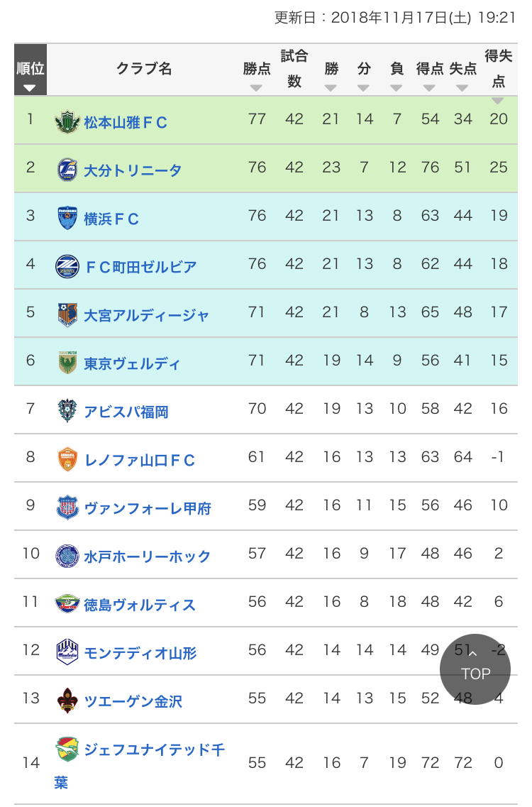Click the Mito HollyHock club crest
Screen dimensions: 532x807
(67, 556)
